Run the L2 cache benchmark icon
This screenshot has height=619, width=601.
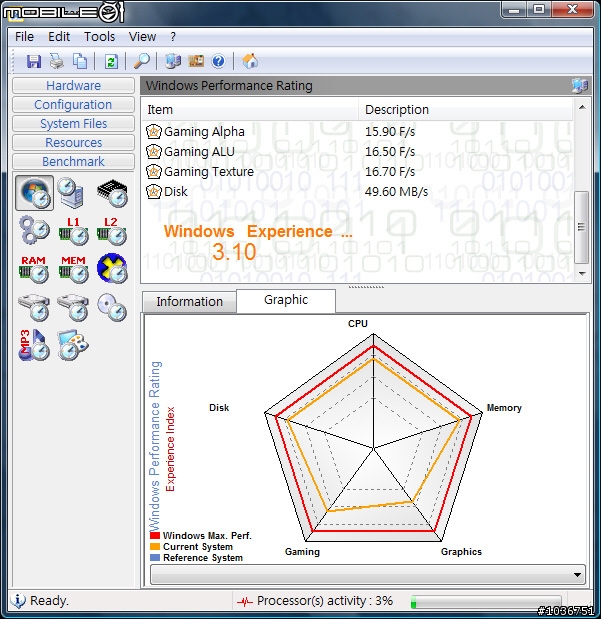pos(111,231)
